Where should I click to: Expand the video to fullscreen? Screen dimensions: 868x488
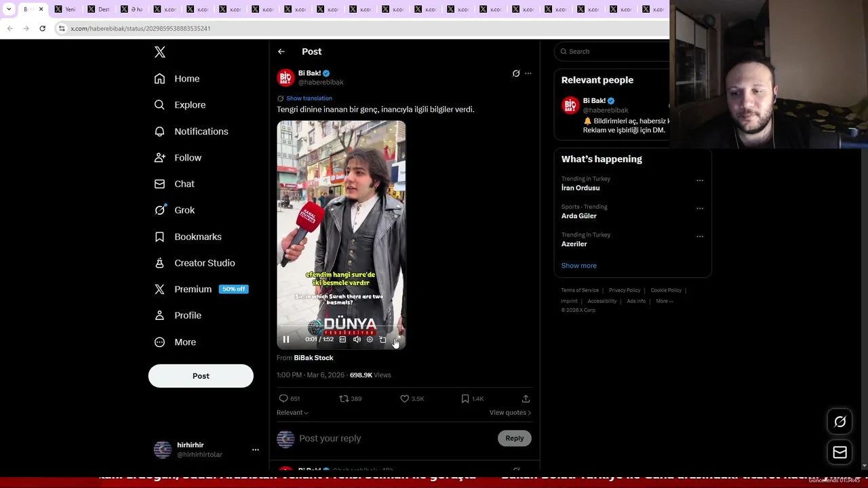397,340
